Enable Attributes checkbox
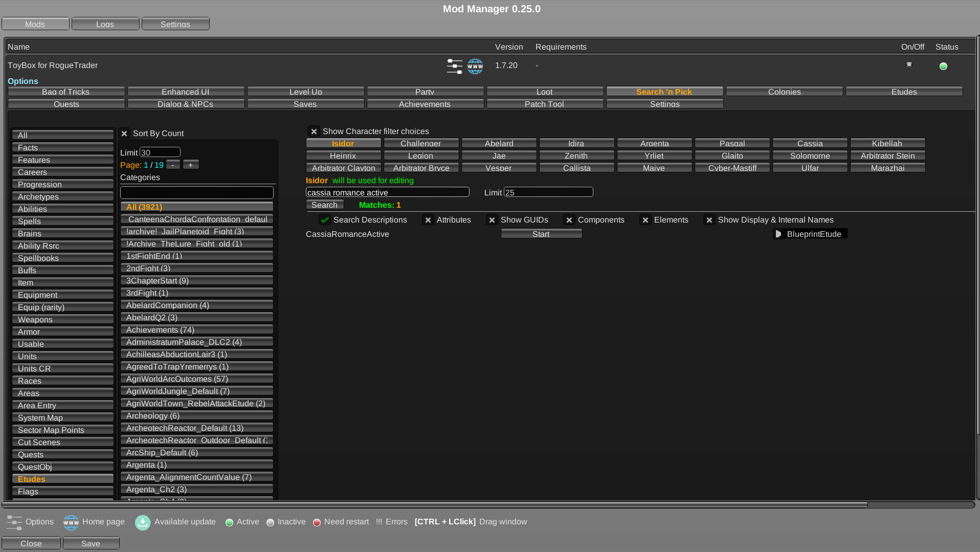This screenshot has width=980, height=552. [x=428, y=220]
